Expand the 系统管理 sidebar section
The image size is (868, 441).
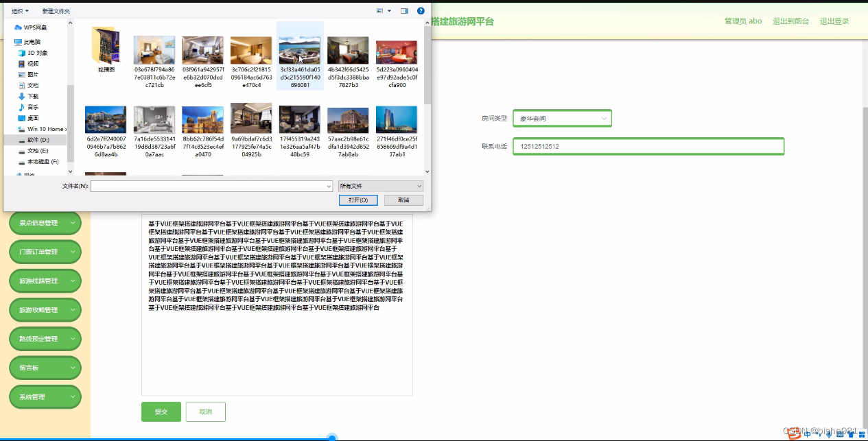pos(45,396)
